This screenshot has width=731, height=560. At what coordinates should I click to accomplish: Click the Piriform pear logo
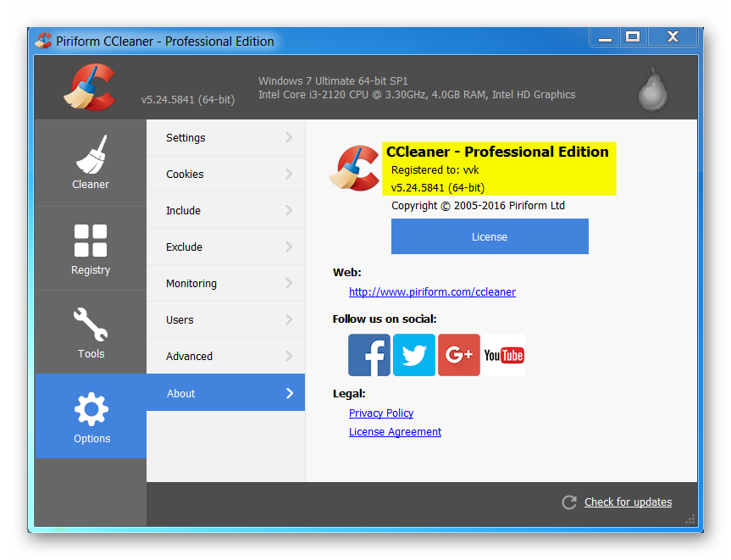pos(653,89)
